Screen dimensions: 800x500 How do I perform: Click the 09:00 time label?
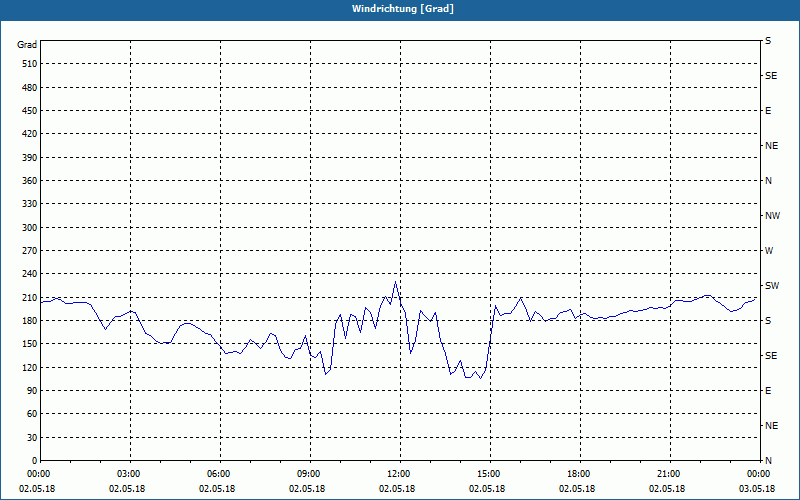click(x=311, y=473)
